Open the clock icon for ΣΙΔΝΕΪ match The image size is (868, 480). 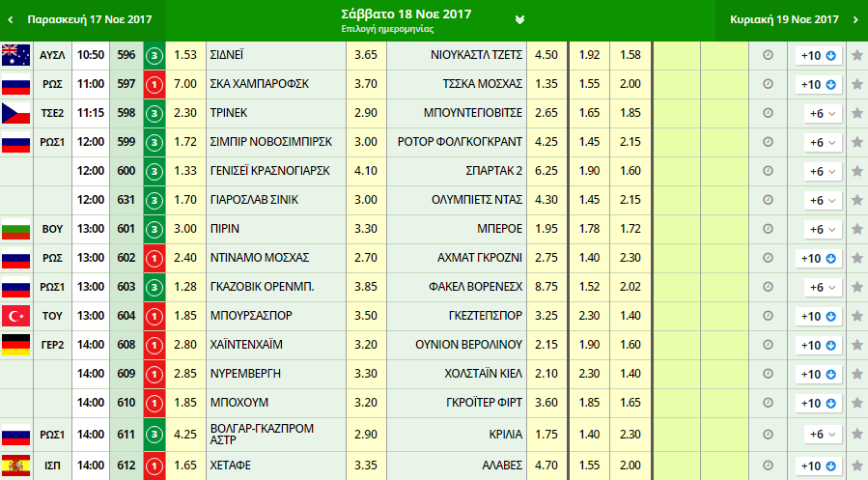point(768,56)
